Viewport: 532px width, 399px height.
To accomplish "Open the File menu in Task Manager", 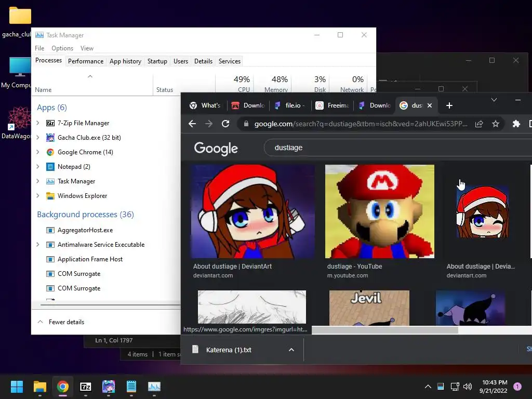I will [x=39, y=48].
